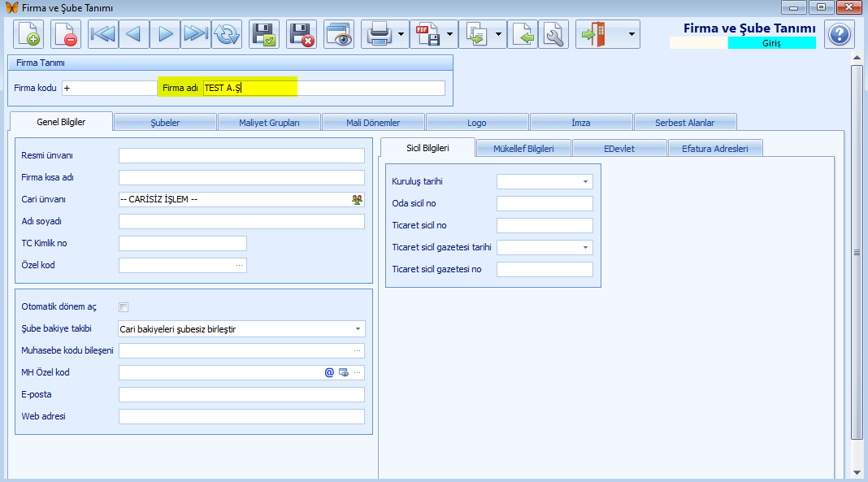Click the Oda sicil no input field
Image resolution: width=868 pixels, height=482 pixels.
point(545,204)
